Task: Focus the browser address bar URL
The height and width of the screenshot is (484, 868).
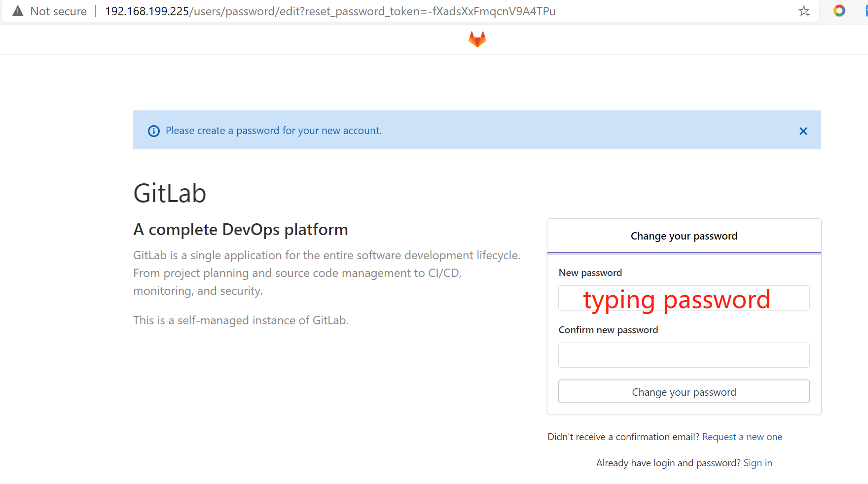Action: [x=330, y=11]
